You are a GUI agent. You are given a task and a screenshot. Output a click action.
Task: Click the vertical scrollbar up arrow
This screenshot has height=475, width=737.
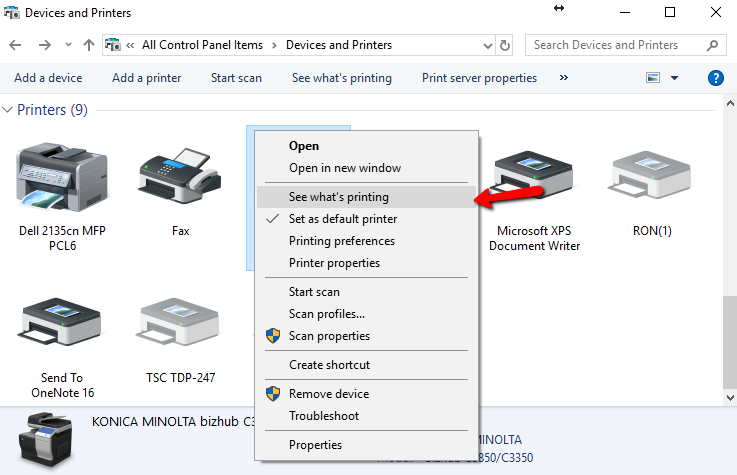click(x=730, y=103)
